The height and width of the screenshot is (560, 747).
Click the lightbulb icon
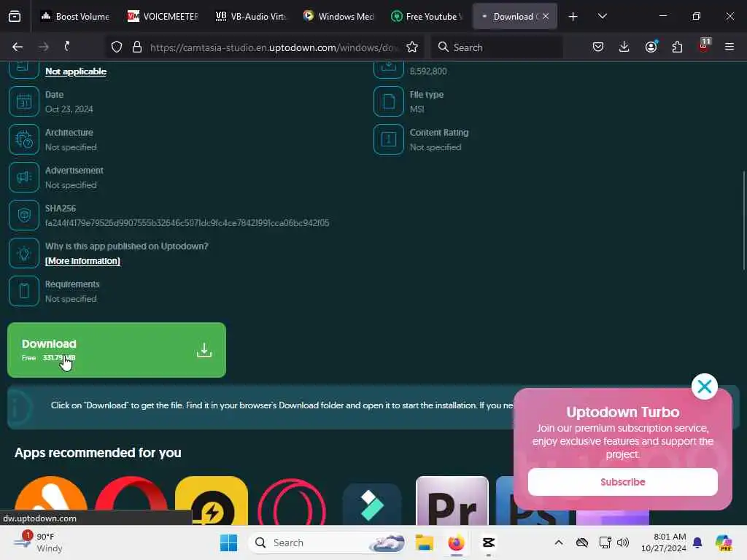[24, 253]
